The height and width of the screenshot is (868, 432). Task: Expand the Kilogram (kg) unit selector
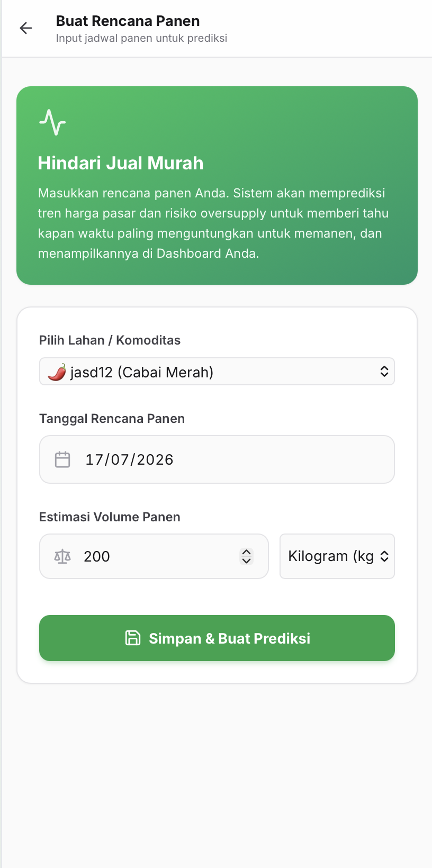(x=337, y=556)
